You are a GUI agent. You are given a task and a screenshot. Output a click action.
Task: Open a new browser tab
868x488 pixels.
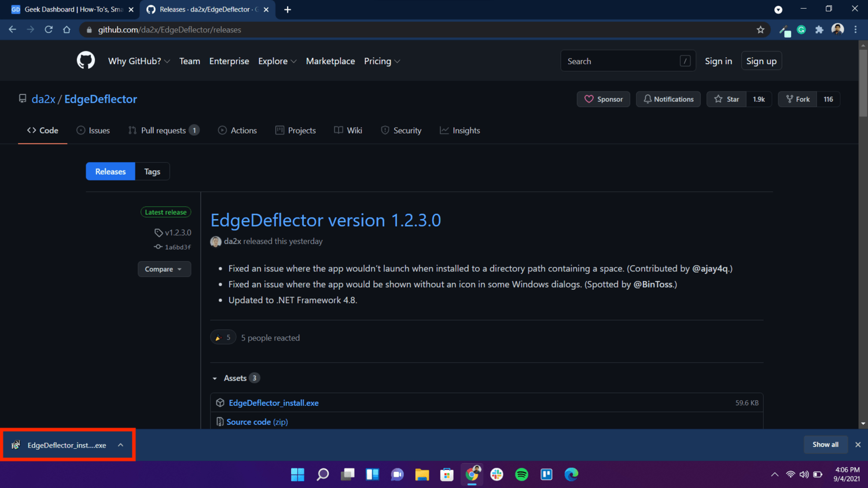(288, 9)
